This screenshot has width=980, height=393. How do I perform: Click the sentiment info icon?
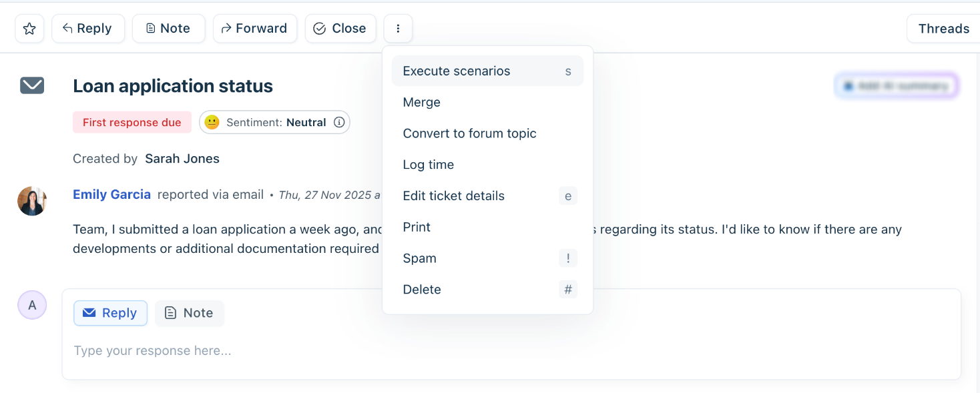coord(339,123)
